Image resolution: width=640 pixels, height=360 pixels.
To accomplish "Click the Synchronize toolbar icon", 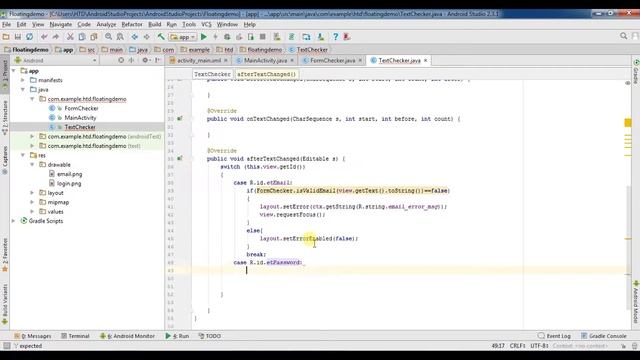I will [29, 37].
